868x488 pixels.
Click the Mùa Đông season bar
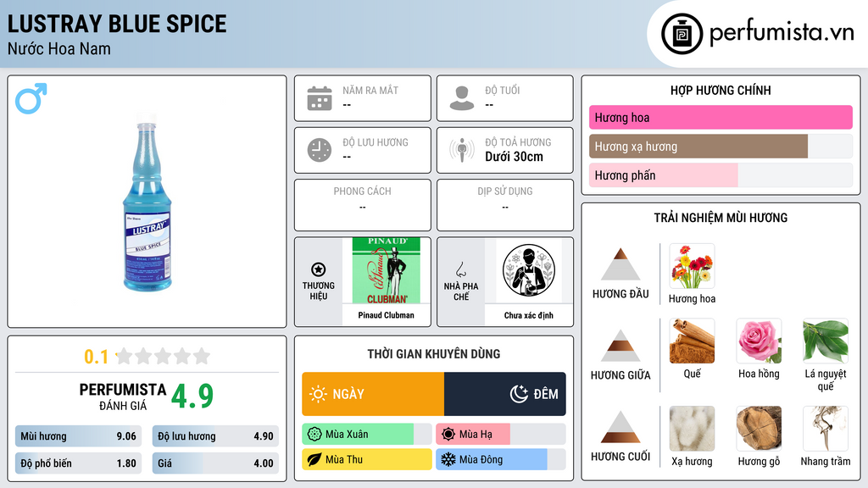(501, 459)
